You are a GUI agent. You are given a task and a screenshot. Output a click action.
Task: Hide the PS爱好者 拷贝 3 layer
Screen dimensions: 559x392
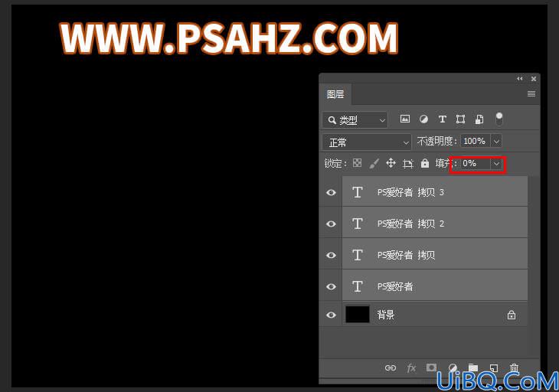tap(332, 192)
